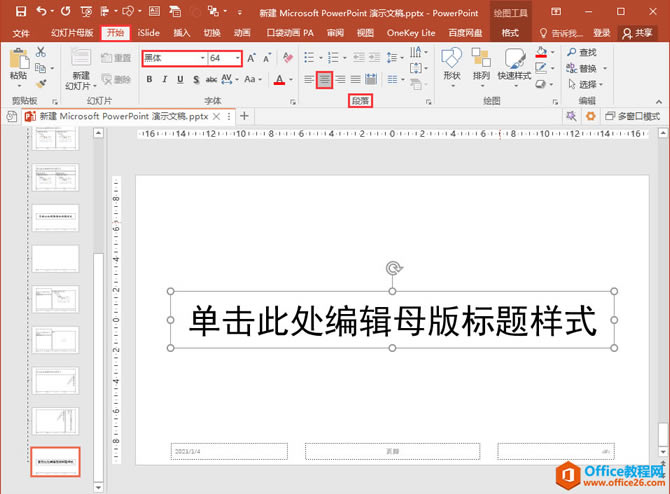Click the strikethrough abc icon

211,79
